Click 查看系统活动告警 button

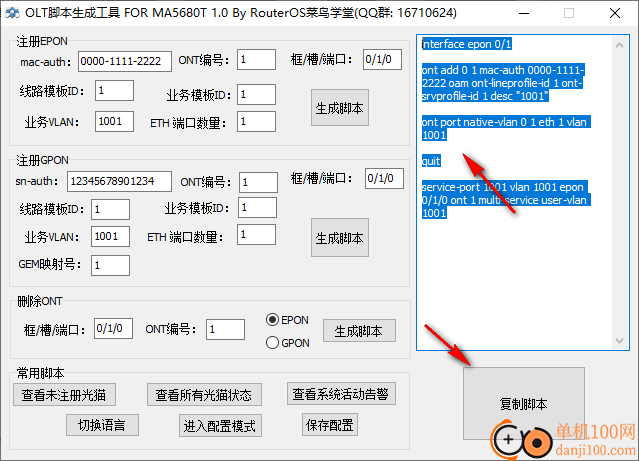point(341,394)
